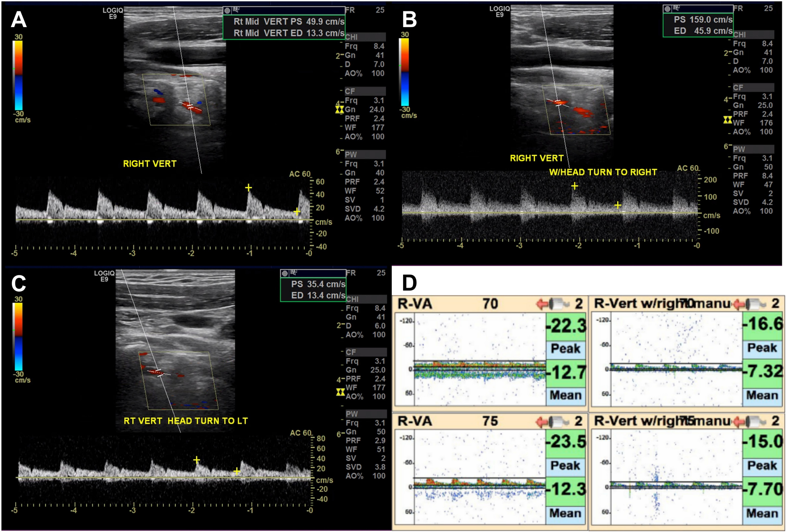Select the PW section header in panel B
787x532 pixels.
(753, 149)
